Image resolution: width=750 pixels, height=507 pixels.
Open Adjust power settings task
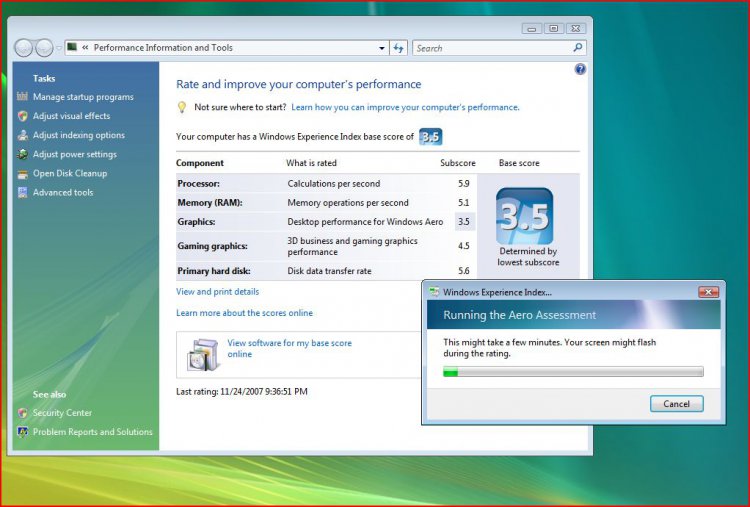pos(75,154)
